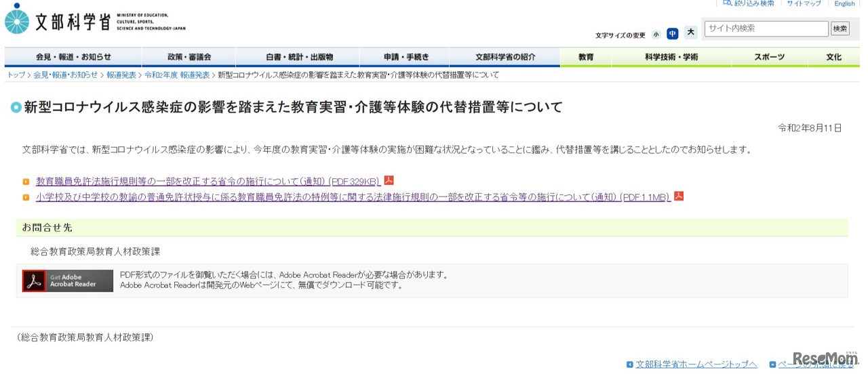Click orange bullet before 小学校及び中学校 link
The width and height of the screenshot is (868, 374).
26,197
